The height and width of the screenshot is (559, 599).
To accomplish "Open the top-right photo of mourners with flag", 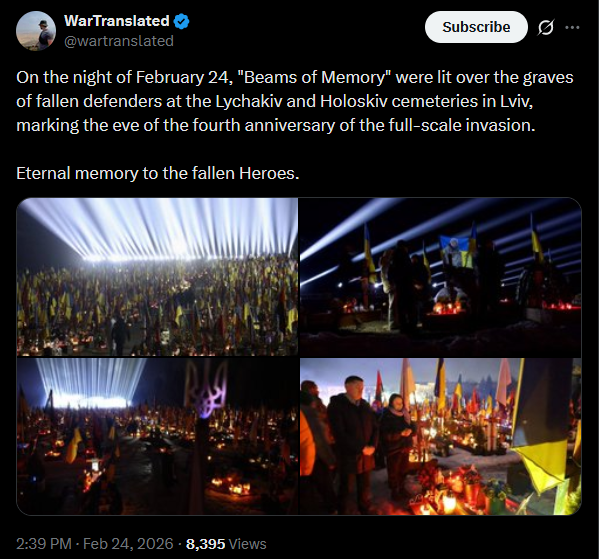I will (440, 277).
